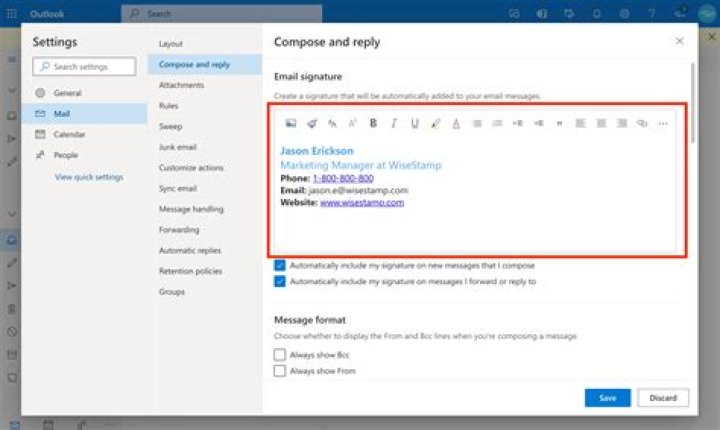Click www.wisestamp.com link in signature
Image resolution: width=720 pixels, height=430 pixels.
click(x=362, y=203)
